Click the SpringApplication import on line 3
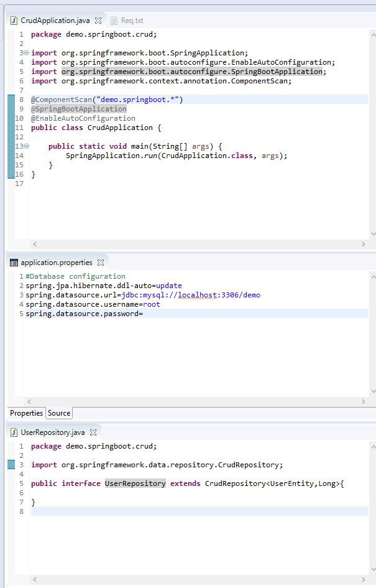This screenshot has width=376, height=588. point(139,53)
